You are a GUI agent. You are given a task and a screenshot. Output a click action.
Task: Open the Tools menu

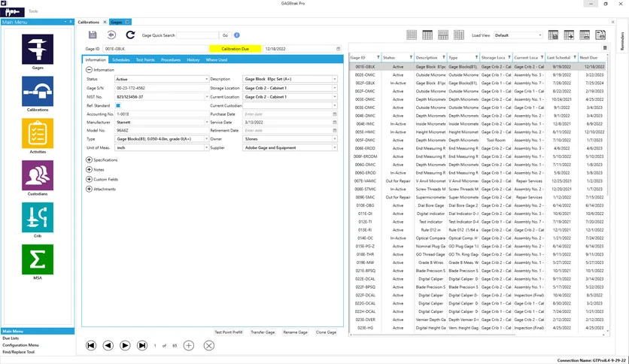click(x=33, y=11)
